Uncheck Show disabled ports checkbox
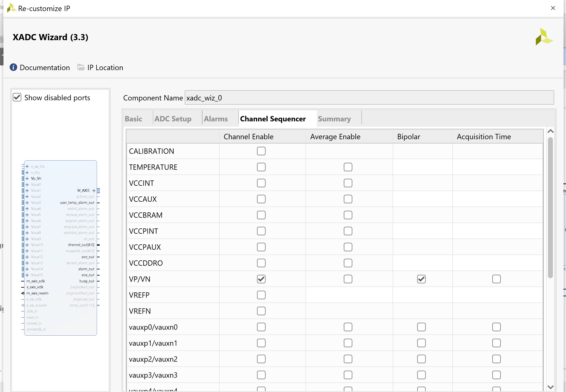 (x=17, y=98)
